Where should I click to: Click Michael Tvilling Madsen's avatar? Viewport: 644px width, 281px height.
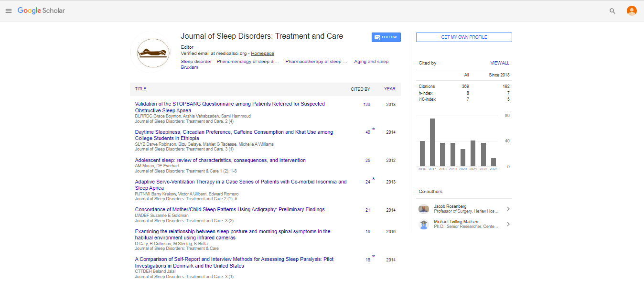[424, 224]
